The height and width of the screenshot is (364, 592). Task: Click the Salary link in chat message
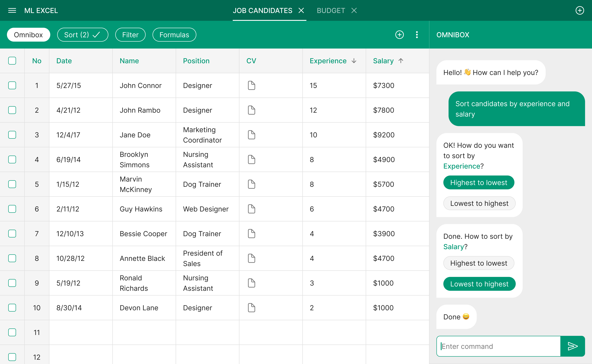pyautogui.click(x=454, y=247)
